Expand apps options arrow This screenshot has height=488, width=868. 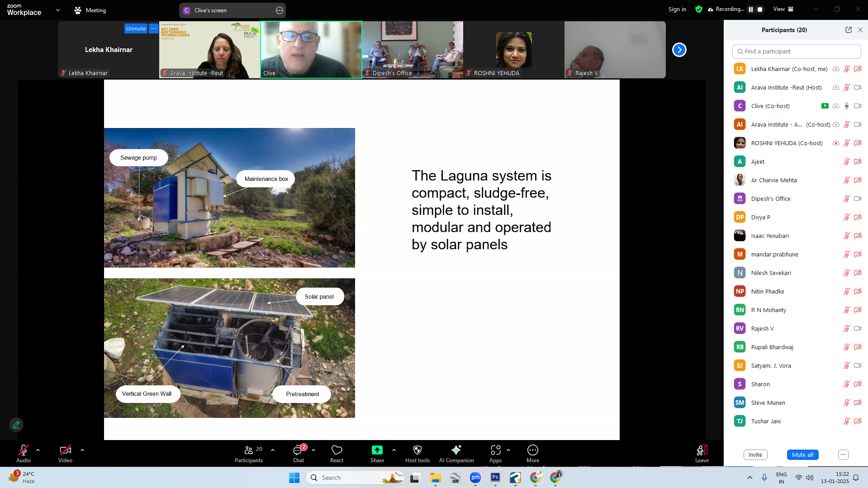pos(508,450)
